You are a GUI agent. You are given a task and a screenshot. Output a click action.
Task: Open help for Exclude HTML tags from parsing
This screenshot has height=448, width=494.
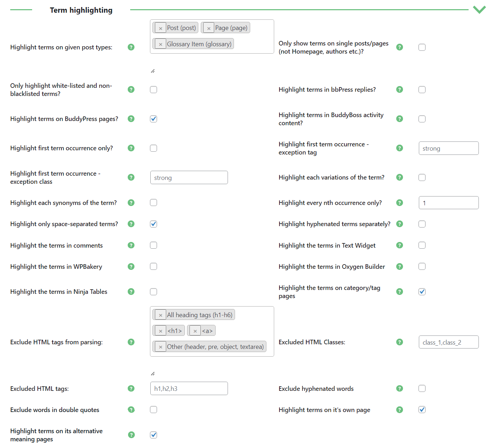(131, 342)
